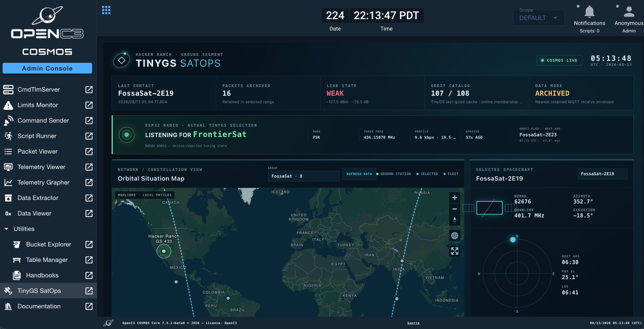Reset map bearing with compass icon
The width and height of the screenshot is (644, 329).
[x=455, y=220]
